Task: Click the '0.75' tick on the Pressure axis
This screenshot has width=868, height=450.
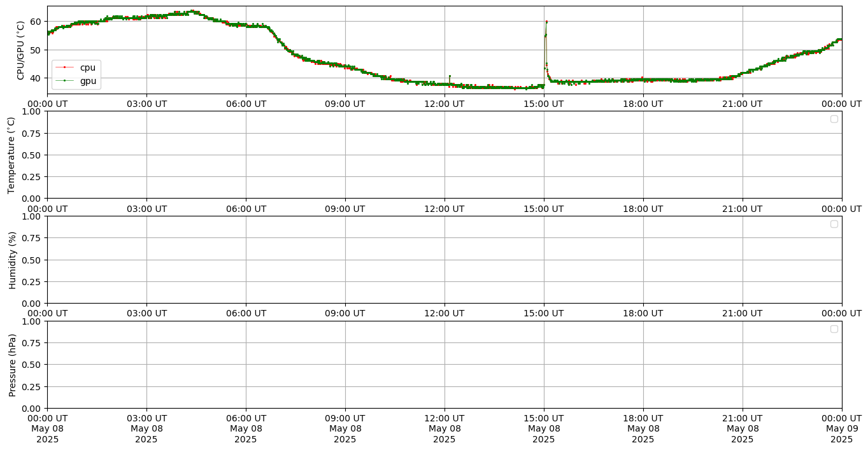Action: (x=32, y=343)
